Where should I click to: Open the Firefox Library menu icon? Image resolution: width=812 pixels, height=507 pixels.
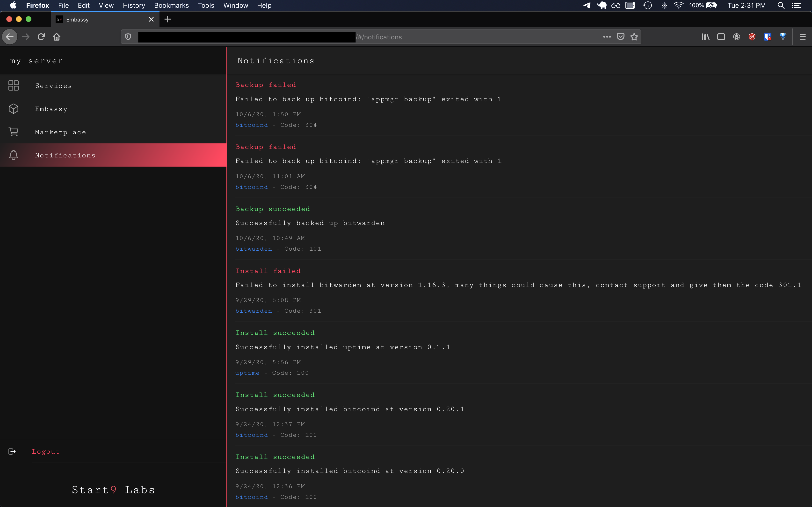pyautogui.click(x=706, y=37)
